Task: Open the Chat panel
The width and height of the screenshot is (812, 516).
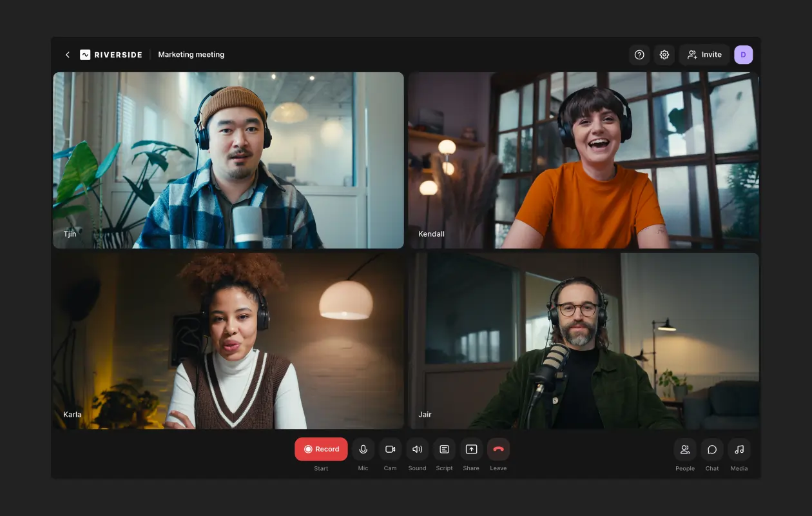Action: coord(712,449)
